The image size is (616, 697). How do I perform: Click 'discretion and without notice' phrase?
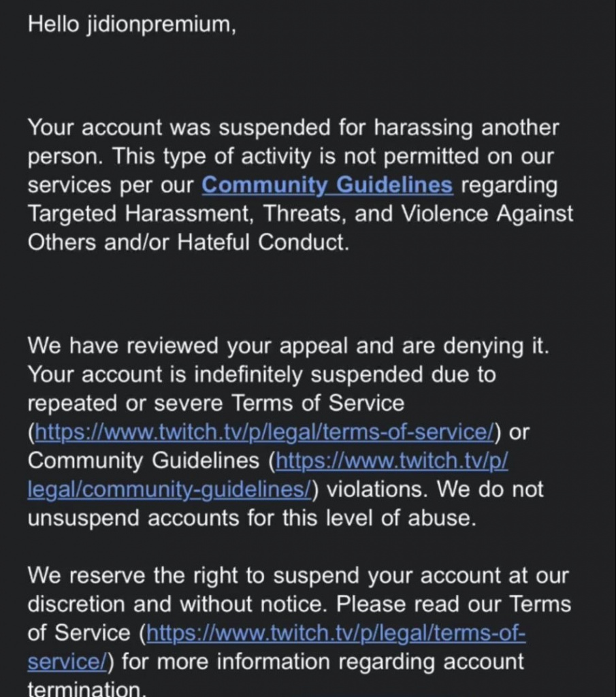176,604
